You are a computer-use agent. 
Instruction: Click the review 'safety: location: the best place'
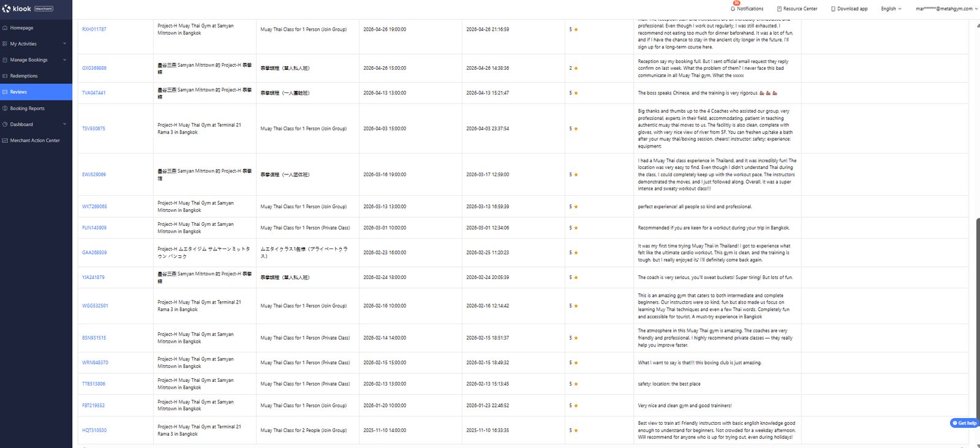point(669,384)
